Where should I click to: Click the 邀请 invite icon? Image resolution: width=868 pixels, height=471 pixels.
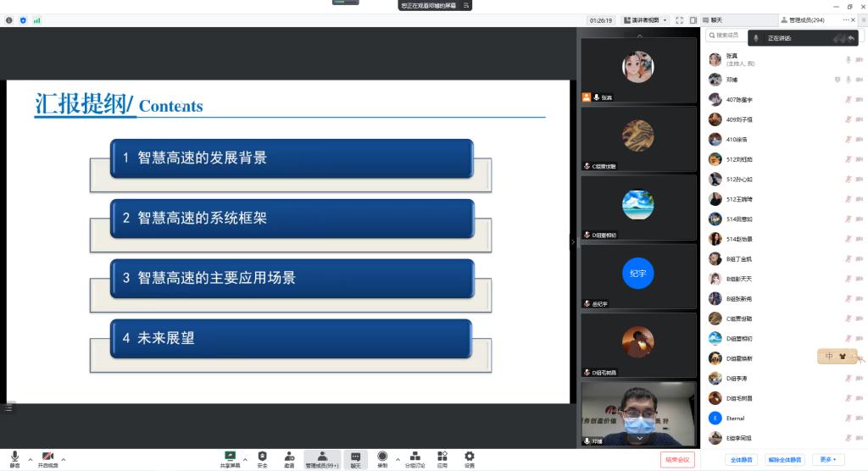coord(289,457)
